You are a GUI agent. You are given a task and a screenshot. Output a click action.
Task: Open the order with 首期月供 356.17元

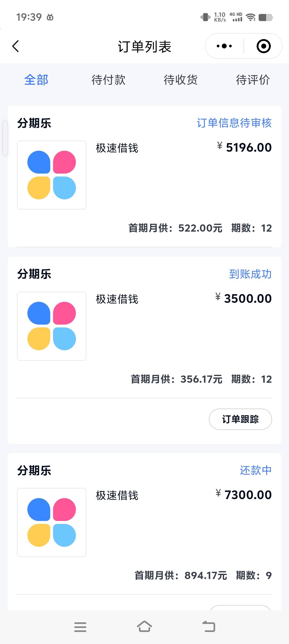click(x=144, y=350)
